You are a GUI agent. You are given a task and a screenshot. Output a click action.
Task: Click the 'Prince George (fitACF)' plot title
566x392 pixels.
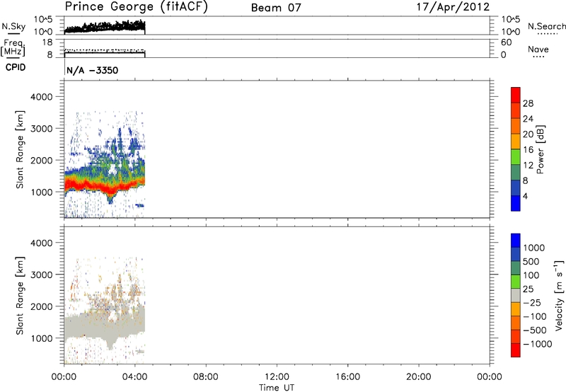tap(136, 7)
